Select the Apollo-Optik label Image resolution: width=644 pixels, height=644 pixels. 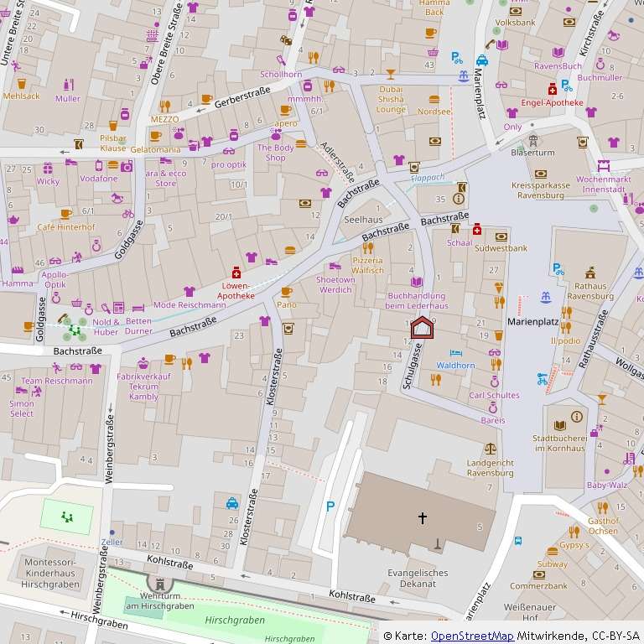click(x=55, y=280)
